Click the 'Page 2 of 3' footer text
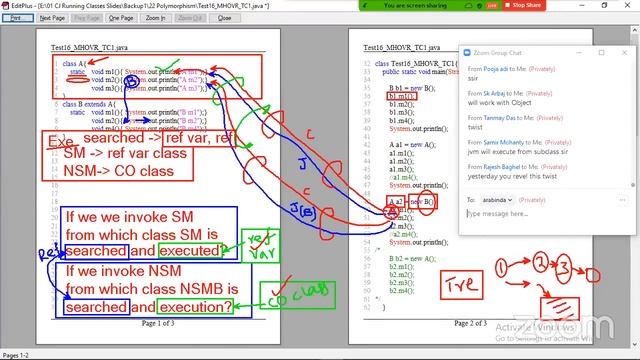Image resolution: width=640 pixels, height=360 pixels. click(471, 323)
